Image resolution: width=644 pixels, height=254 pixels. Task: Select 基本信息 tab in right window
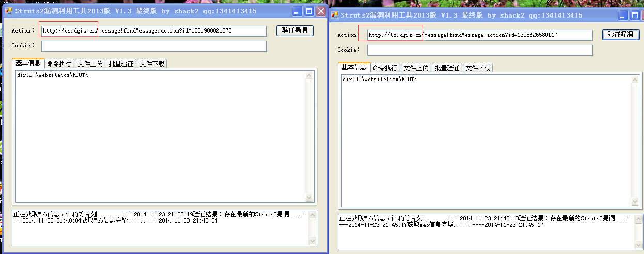[x=354, y=67]
